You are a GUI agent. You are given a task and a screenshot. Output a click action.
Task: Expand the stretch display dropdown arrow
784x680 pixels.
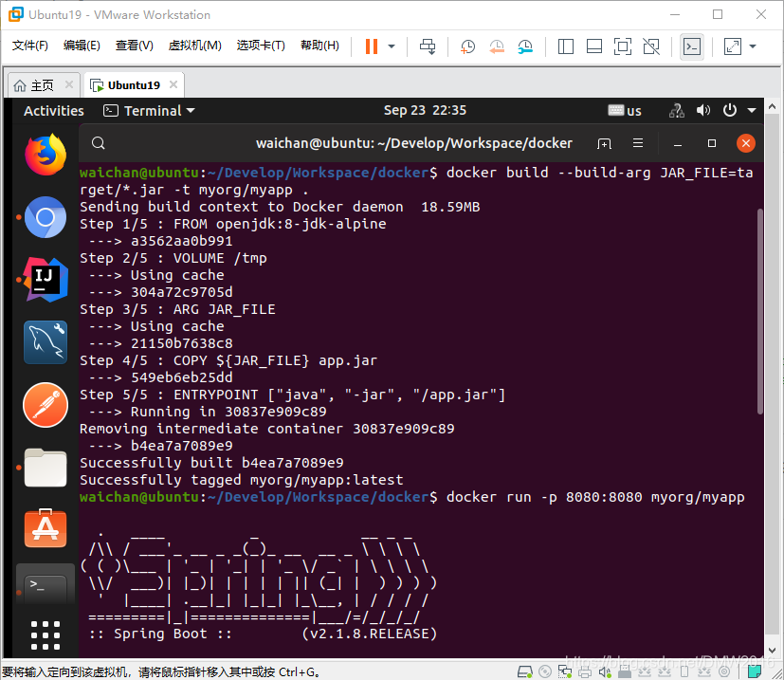click(x=753, y=46)
